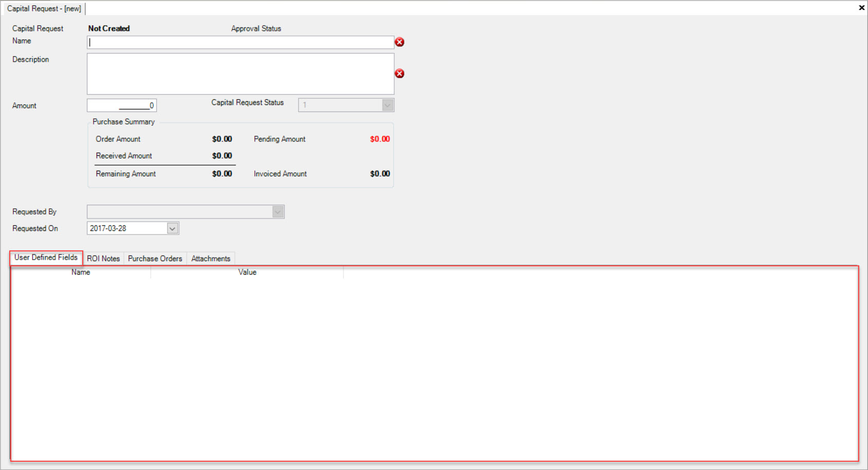Open the Capital Request Status dropdown
Image resolution: width=868 pixels, height=470 pixels.
(x=387, y=105)
